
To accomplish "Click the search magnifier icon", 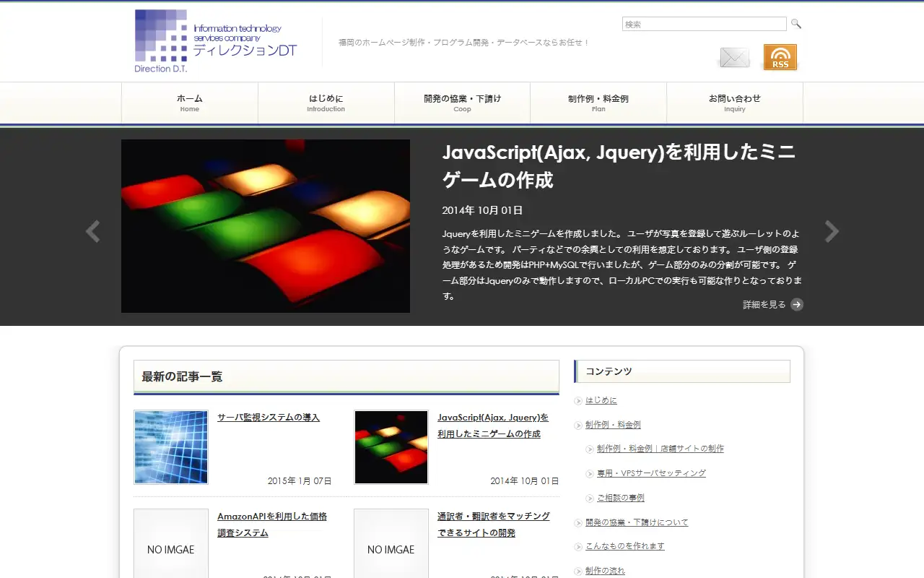I will click(x=796, y=24).
